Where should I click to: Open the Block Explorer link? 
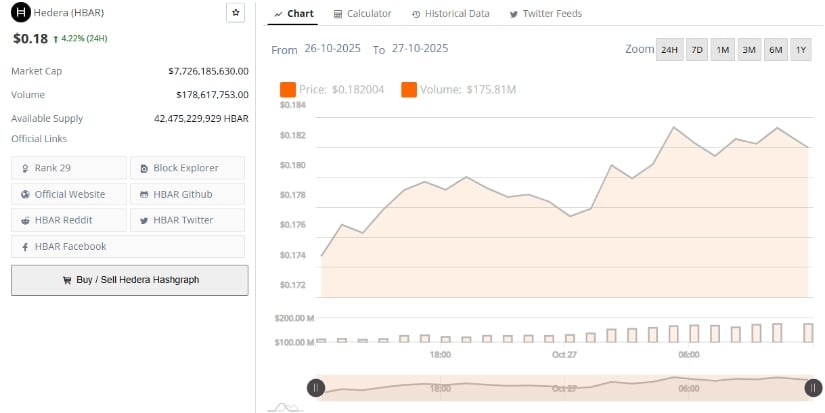tap(188, 168)
